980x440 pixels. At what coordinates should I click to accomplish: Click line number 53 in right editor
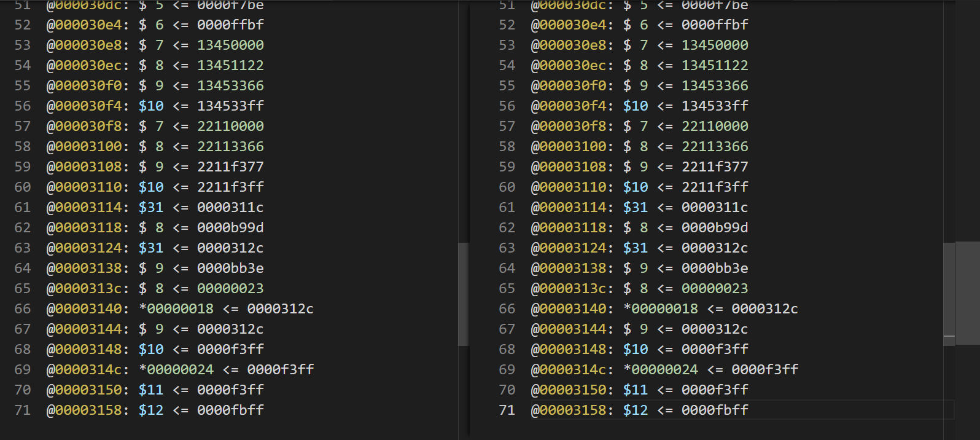[x=507, y=45]
